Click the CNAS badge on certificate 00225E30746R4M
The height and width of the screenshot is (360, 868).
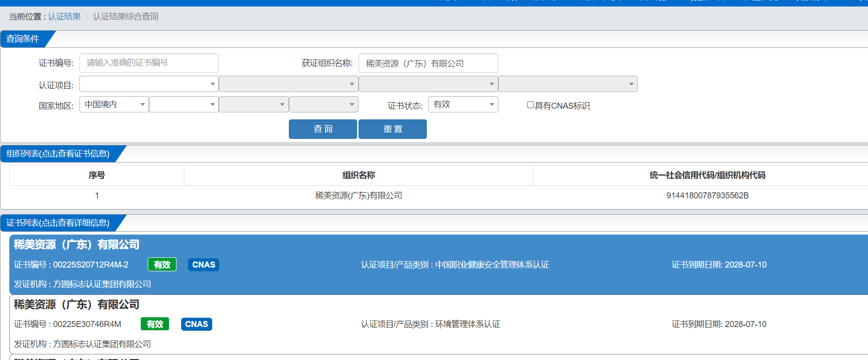pos(196,324)
